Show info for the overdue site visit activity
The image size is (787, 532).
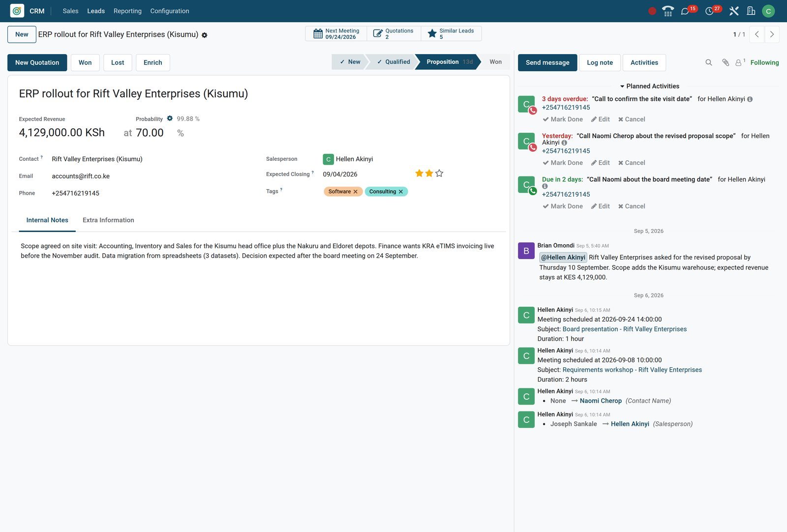(750, 99)
